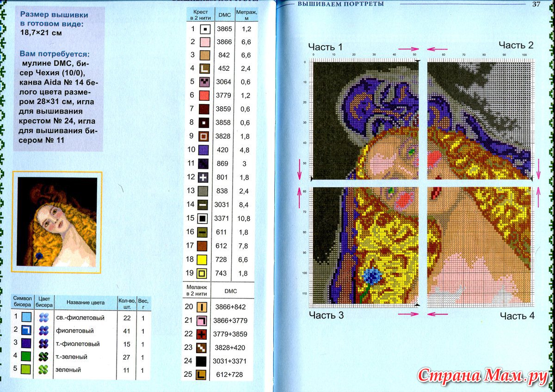Pick the violet swatch for DMC 420

(204, 150)
